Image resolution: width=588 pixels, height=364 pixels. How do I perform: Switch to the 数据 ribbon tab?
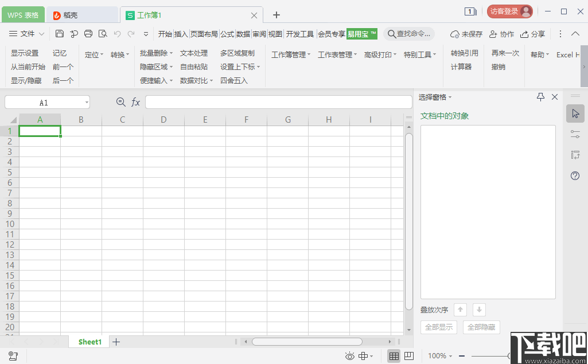tap(243, 34)
